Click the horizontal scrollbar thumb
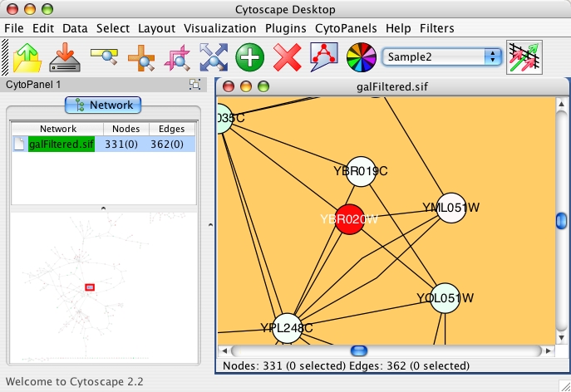 pyautogui.click(x=358, y=351)
